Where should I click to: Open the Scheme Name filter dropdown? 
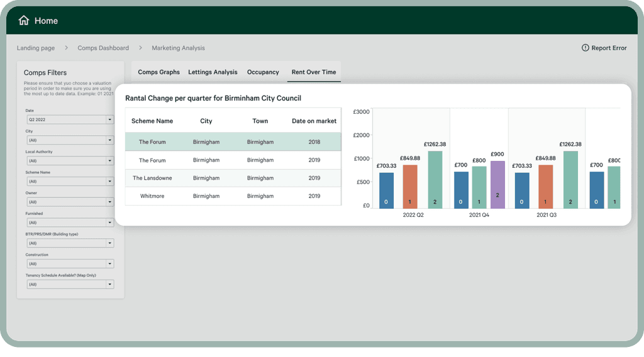pos(70,181)
